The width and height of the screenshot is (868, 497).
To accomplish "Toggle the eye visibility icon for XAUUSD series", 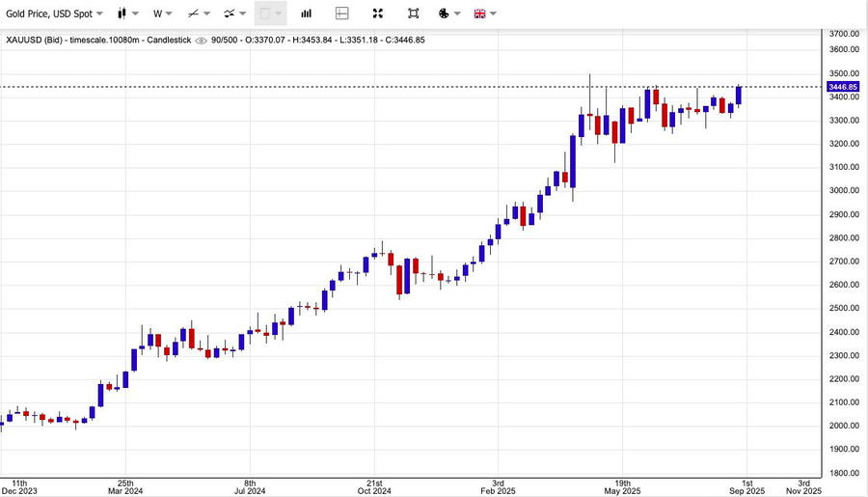I will (201, 41).
